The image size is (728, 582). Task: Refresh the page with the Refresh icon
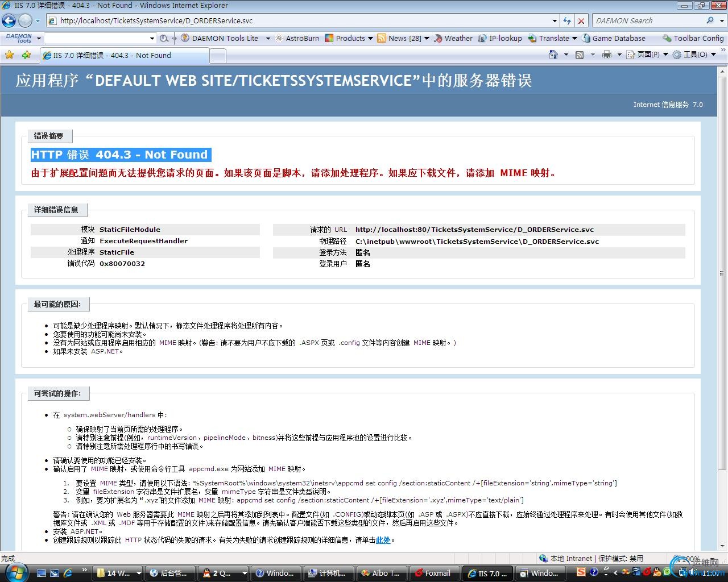pos(567,21)
